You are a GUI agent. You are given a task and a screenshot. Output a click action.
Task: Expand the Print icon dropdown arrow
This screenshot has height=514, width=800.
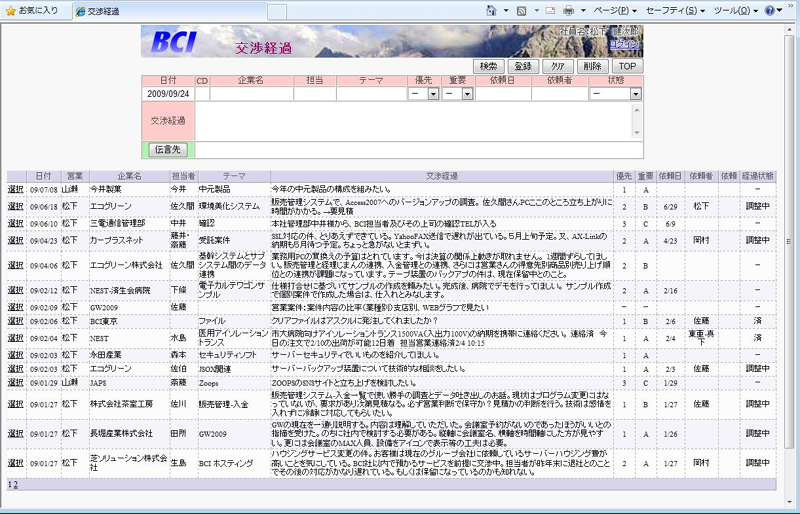point(583,10)
